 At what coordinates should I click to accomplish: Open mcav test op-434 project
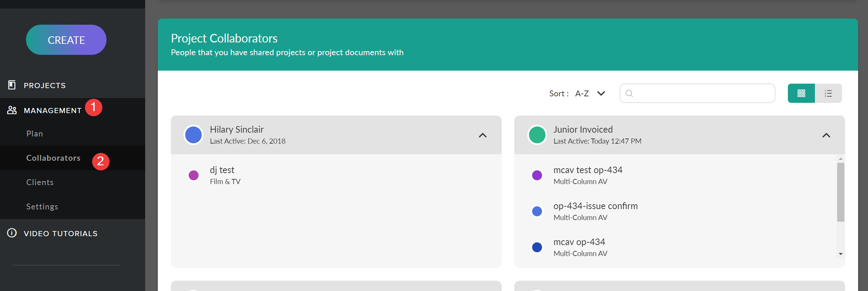click(588, 170)
